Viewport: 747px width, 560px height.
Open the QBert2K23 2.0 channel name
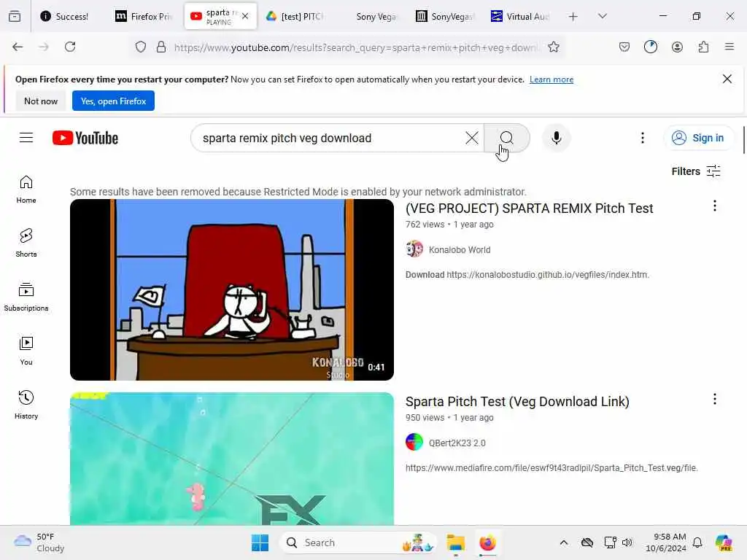point(457,443)
